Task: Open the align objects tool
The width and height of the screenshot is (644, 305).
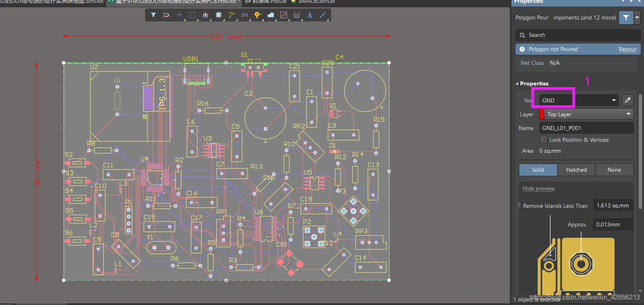Action: coord(205,15)
